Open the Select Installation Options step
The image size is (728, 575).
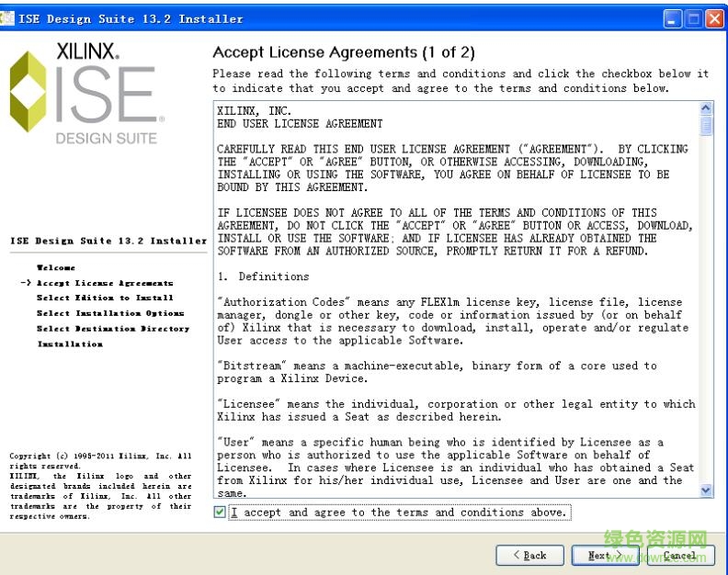pyautogui.click(x=110, y=313)
